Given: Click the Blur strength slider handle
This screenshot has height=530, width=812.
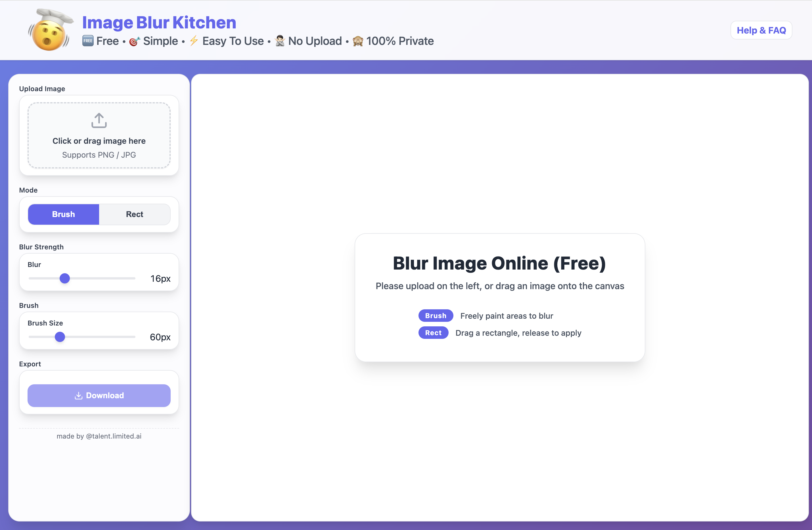Looking at the screenshot, I should click(x=64, y=278).
